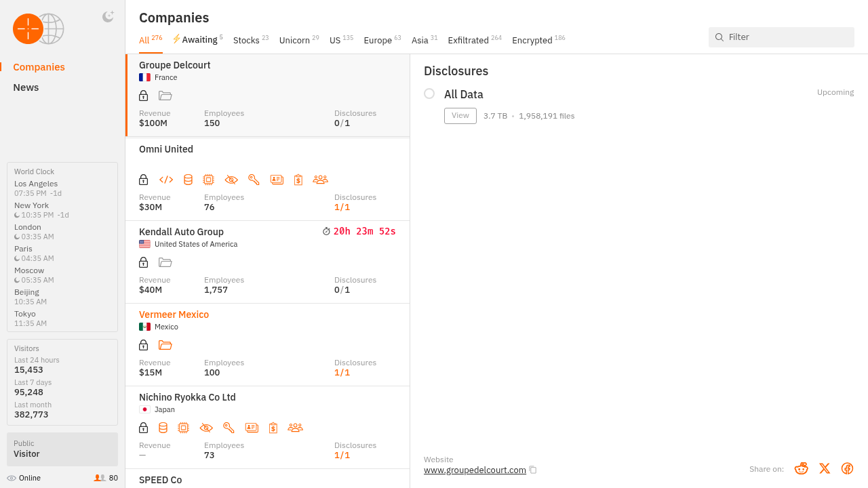
Task: Switch to the Awaiting tab
Action: 197,40
